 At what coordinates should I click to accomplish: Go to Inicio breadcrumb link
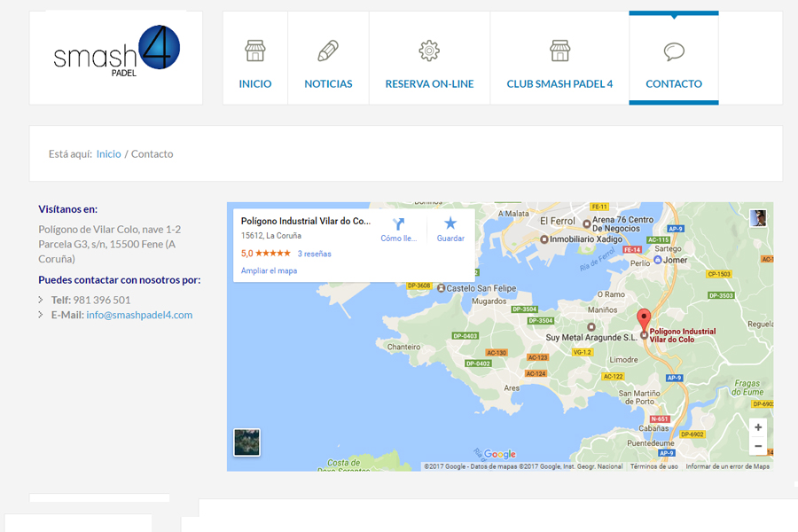(x=109, y=154)
